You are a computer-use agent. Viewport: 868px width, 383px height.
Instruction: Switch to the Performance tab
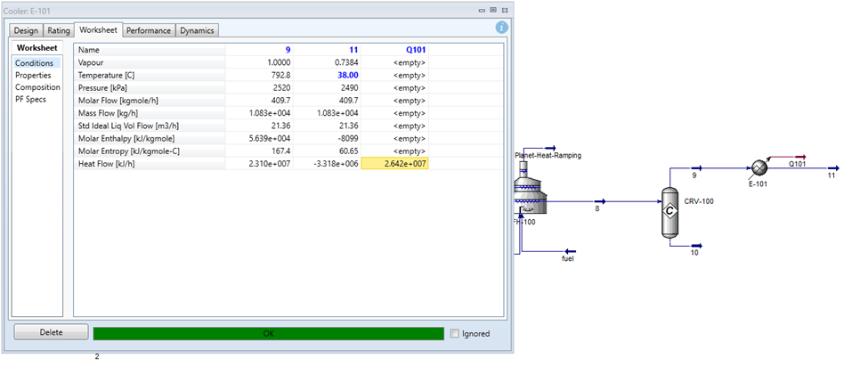pos(149,30)
